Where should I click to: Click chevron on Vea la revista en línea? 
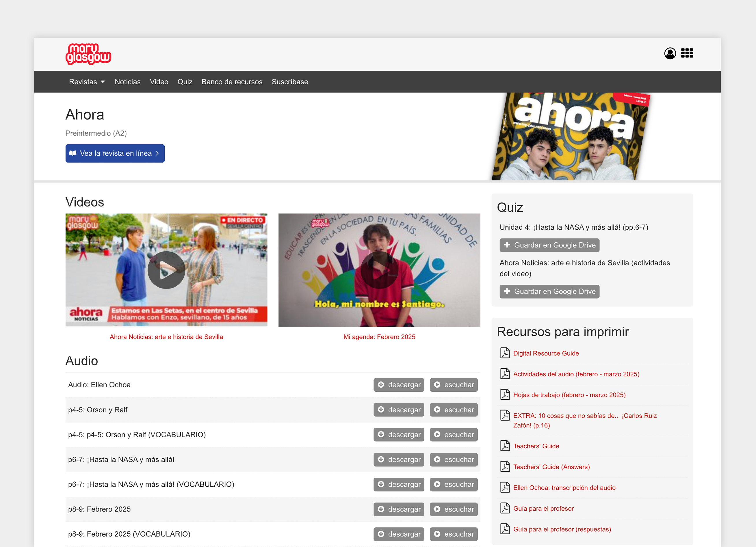click(x=157, y=153)
